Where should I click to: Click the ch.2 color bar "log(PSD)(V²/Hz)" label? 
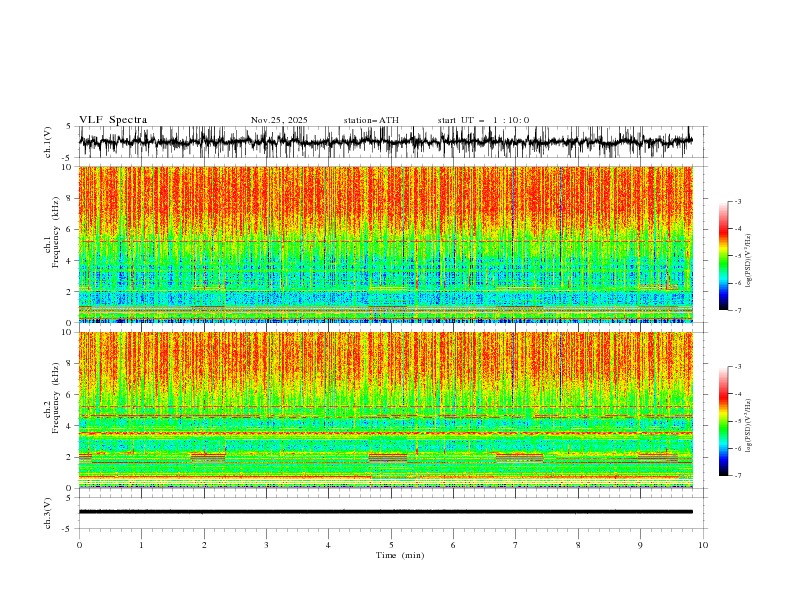point(749,426)
